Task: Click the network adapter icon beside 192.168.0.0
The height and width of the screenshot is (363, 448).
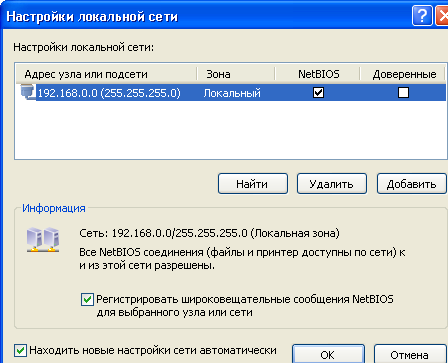Action: tap(28, 92)
